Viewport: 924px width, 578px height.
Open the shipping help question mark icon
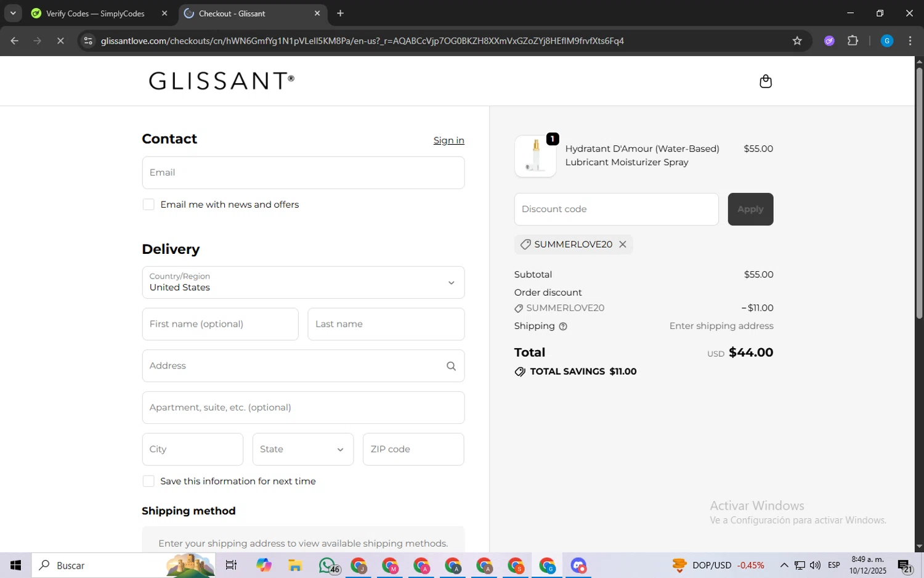(563, 327)
